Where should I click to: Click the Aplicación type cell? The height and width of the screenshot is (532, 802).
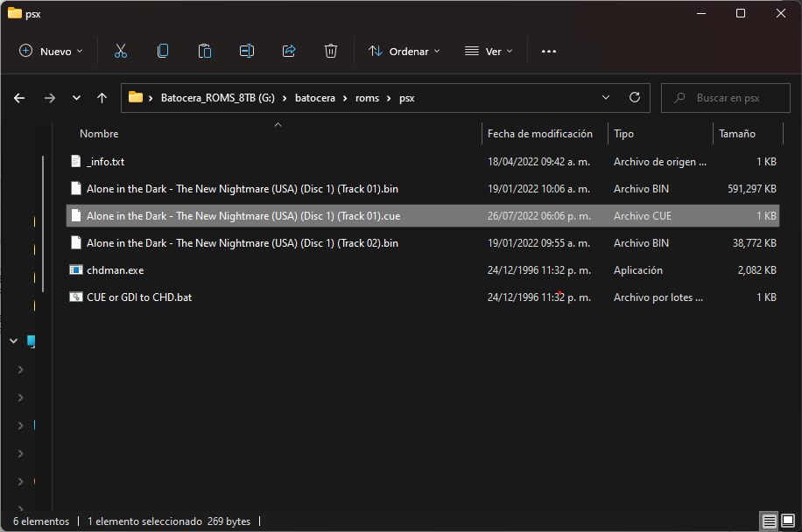(x=637, y=269)
